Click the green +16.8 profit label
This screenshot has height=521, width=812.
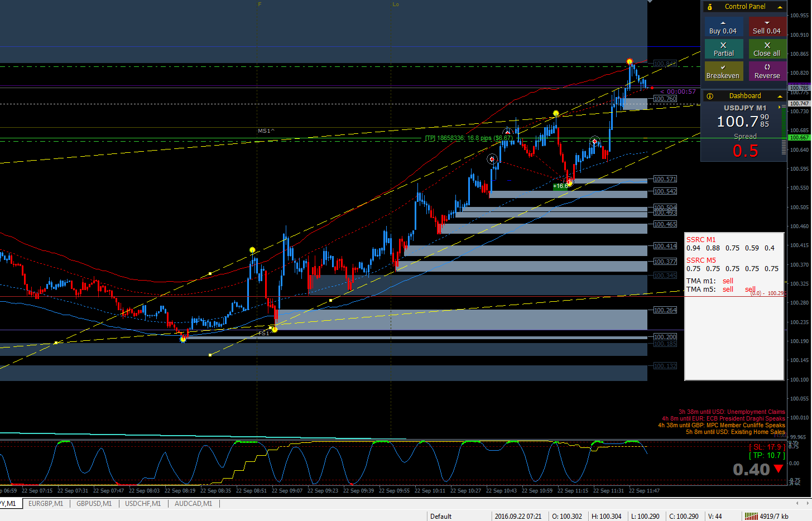(x=560, y=186)
